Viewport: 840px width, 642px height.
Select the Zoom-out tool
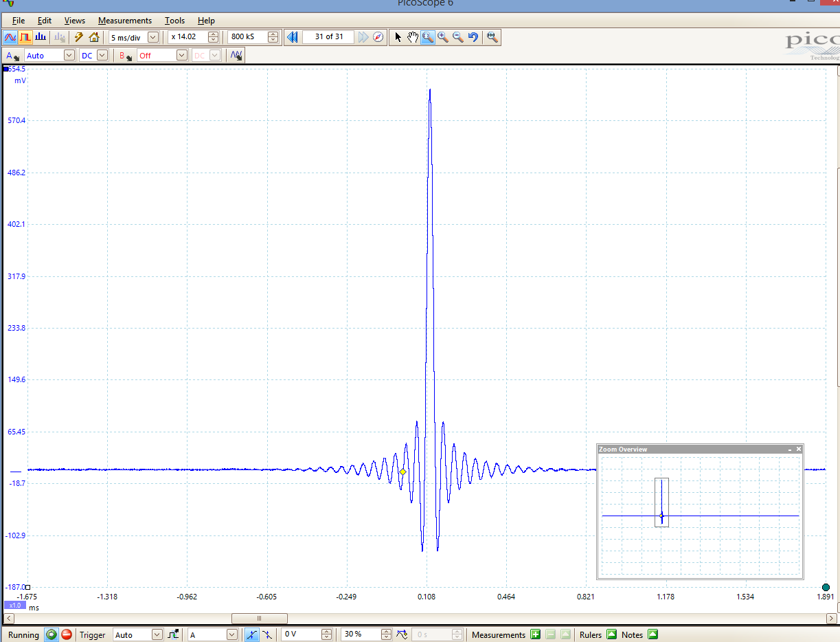click(458, 37)
